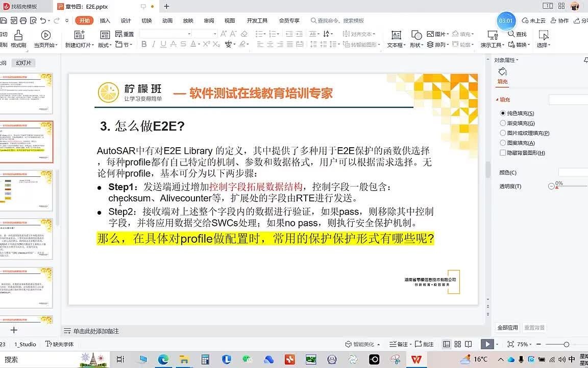Launch Chrome from the taskbar
This screenshot has width=588, height=368.
coord(163,359)
